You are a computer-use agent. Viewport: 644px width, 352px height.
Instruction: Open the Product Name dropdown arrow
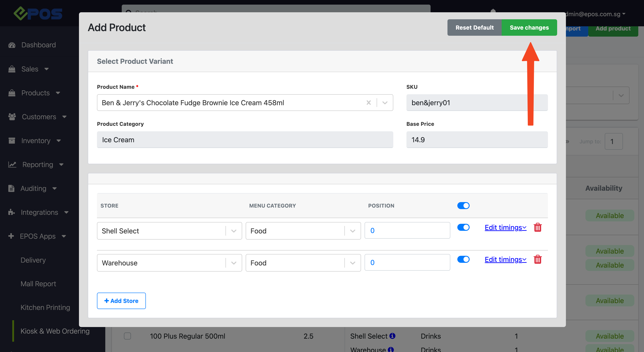[385, 103]
